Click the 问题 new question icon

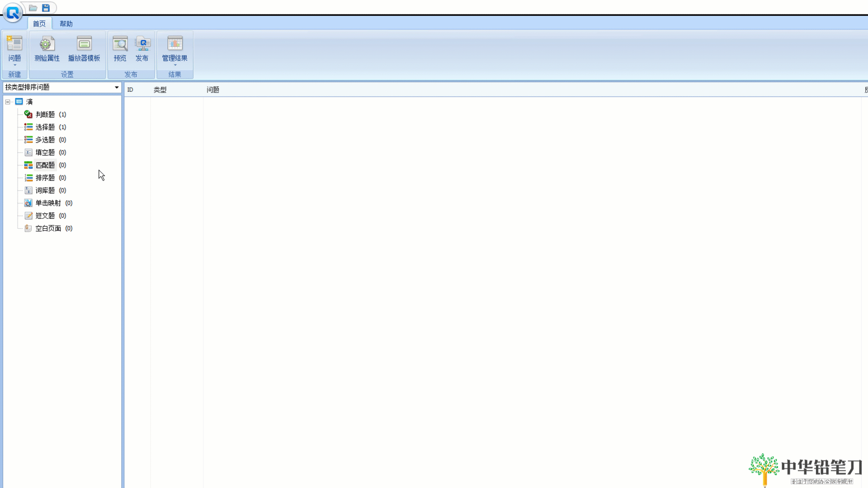click(14, 44)
